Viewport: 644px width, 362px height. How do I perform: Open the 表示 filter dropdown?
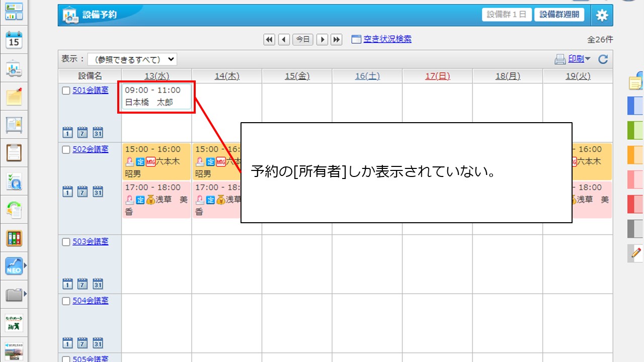[x=132, y=59]
